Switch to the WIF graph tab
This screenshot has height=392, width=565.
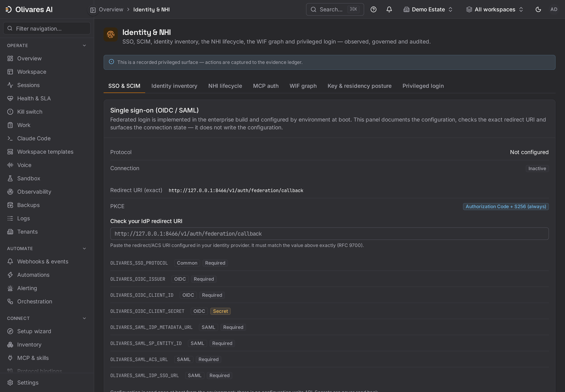303,86
